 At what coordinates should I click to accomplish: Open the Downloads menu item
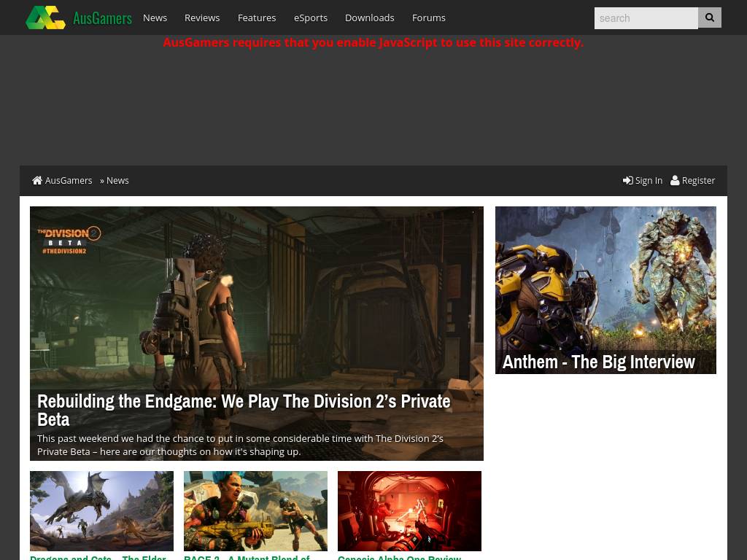370,17
